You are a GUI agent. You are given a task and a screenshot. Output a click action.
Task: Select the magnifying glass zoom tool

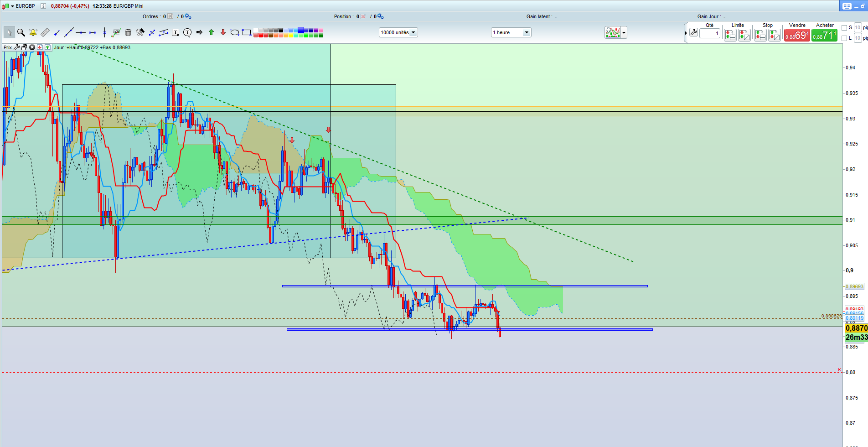(21, 32)
